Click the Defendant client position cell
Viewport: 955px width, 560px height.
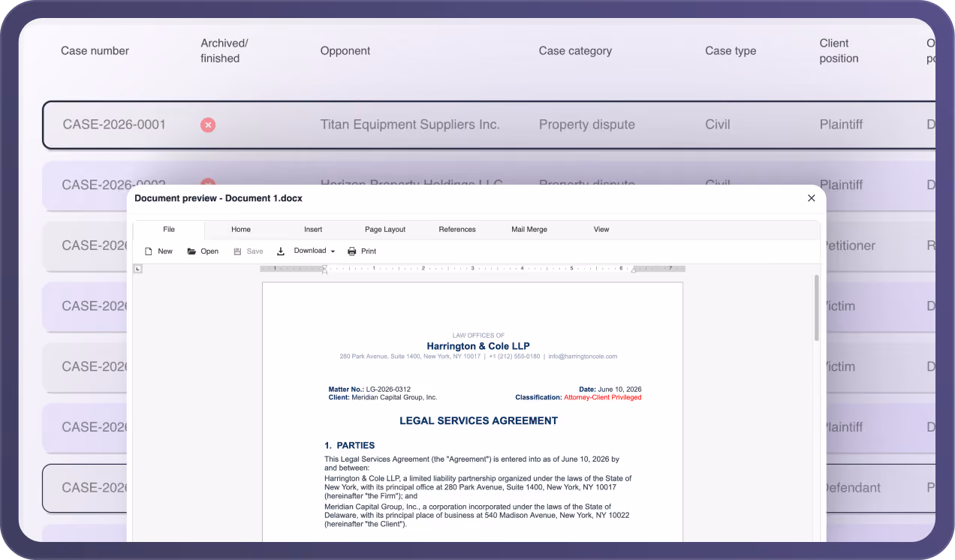853,488
